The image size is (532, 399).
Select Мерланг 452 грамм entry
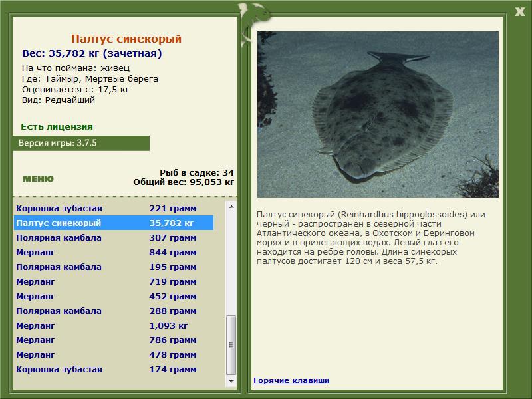(114, 296)
